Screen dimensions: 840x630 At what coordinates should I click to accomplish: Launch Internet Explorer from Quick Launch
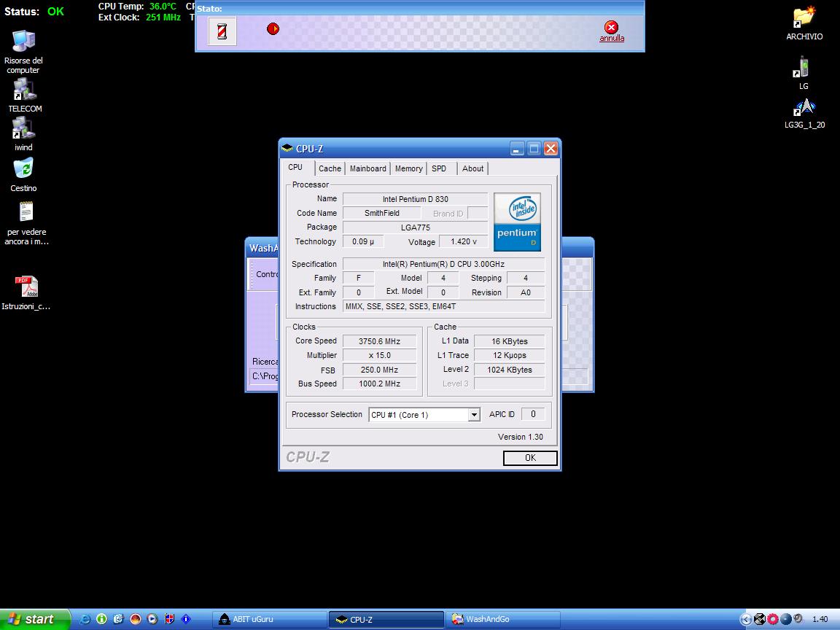click(x=85, y=619)
